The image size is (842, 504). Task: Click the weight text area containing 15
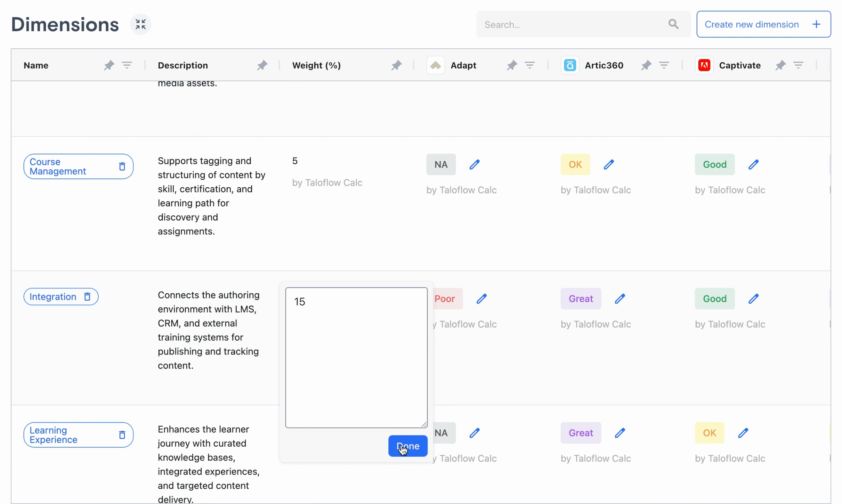tap(356, 357)
